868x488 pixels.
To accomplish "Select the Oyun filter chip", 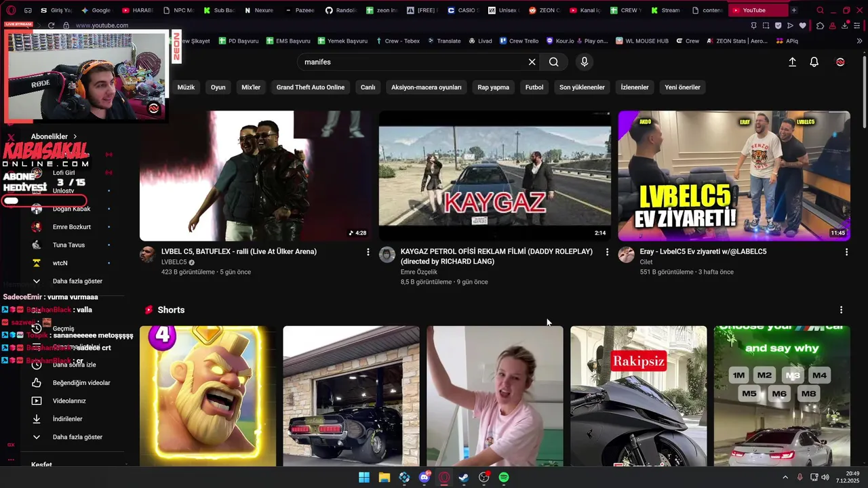I will [218, 87].
